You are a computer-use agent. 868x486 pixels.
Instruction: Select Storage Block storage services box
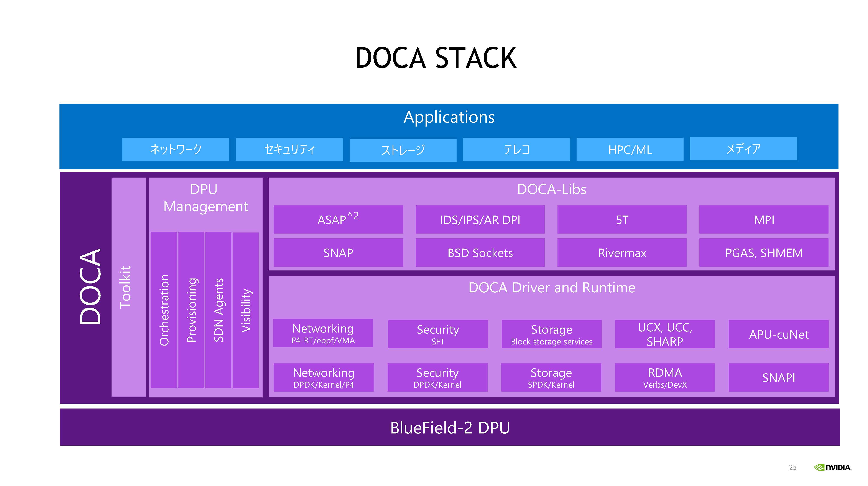(x=552, y=334)
